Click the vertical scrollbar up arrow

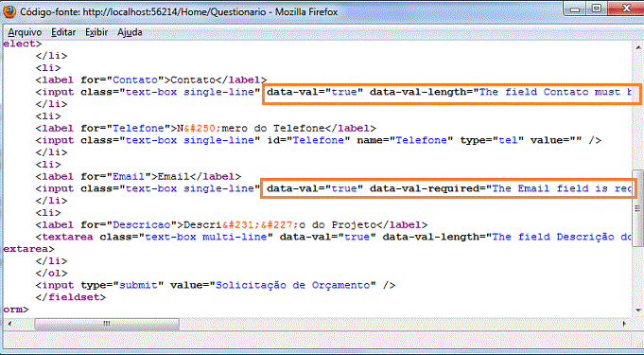point(638,47)
